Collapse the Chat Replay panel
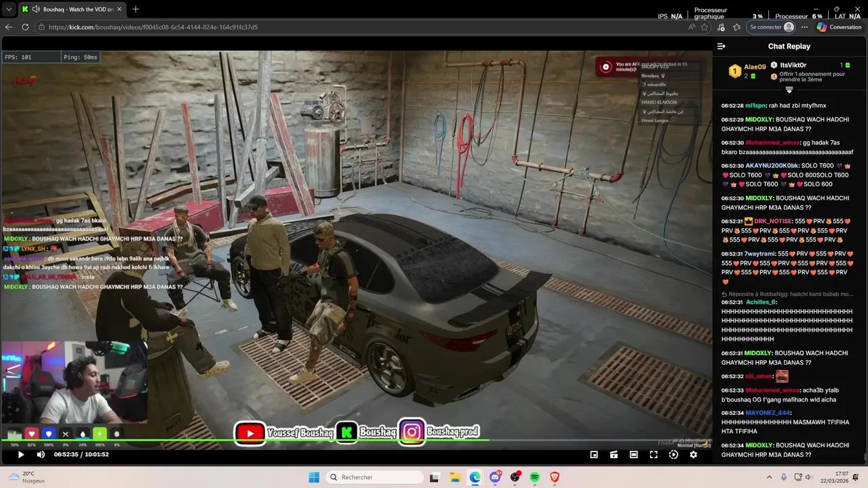Viewport: 868px width, 488px height. pyautogui.click(x=721, y=46)
